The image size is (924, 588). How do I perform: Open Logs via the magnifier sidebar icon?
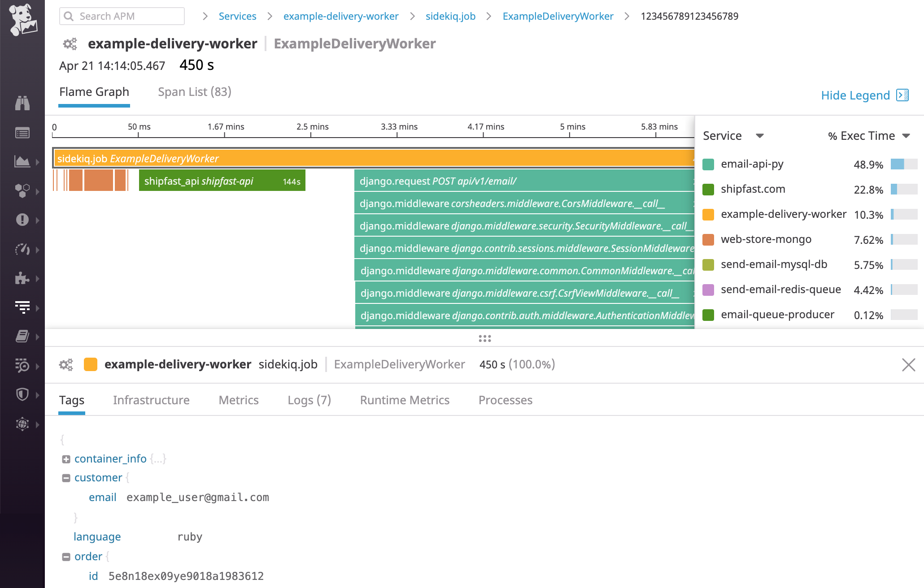point(22,365)
